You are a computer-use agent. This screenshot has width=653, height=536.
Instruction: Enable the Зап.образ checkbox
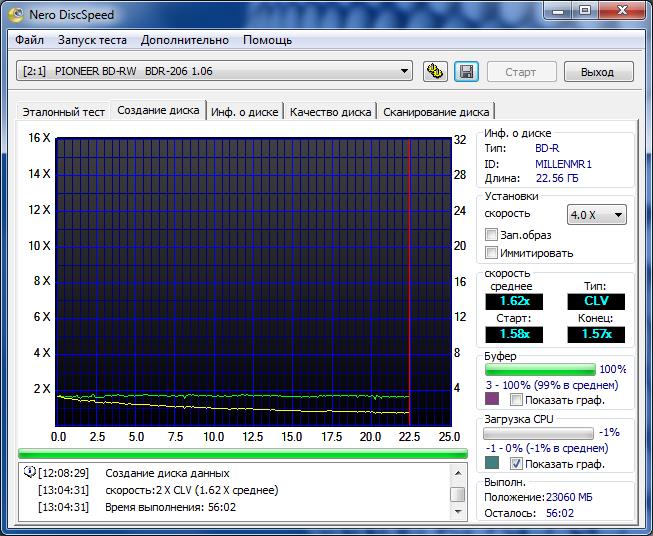coord(491,235)
